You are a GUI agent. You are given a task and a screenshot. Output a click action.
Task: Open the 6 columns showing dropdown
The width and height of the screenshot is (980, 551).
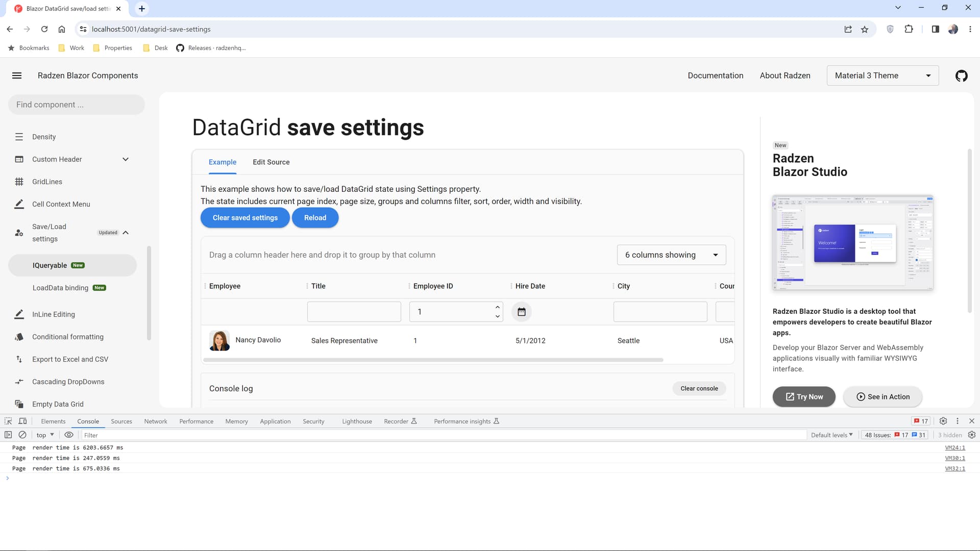(x=671, y=255)
